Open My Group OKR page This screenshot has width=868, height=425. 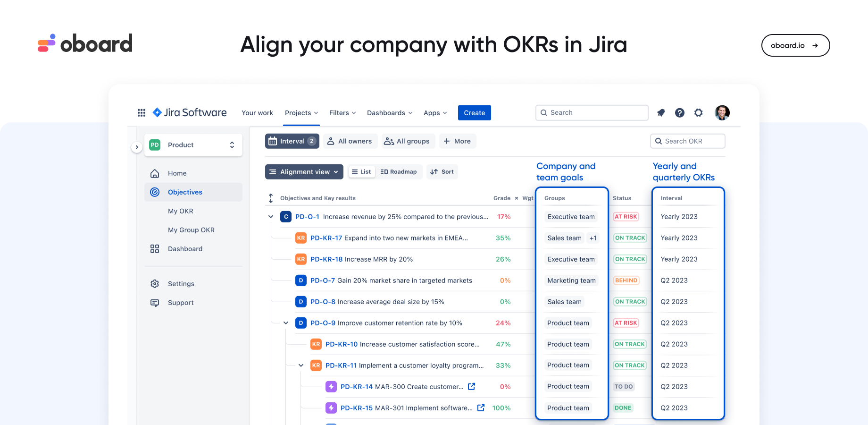point(191,230)
